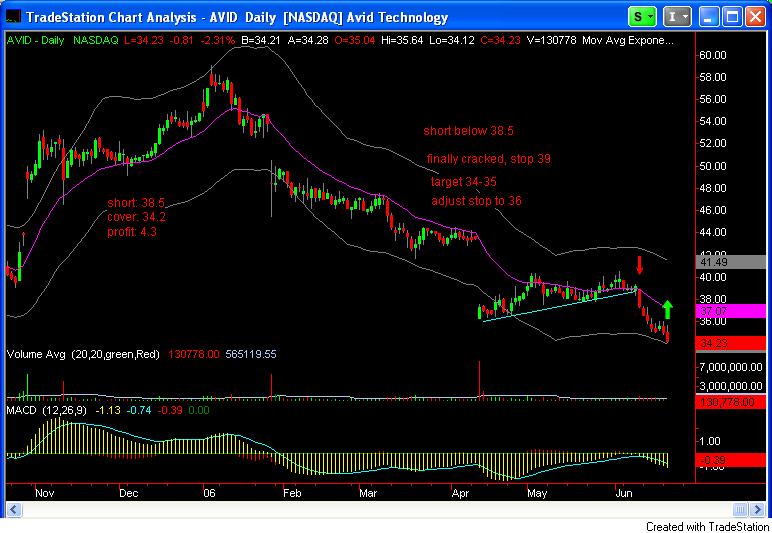Image resolution: width=772 pixels, height=533 pixels.
Task: Select 'finally cracked, stop 39' text
Action: pyautogui.click(x=488, y=159)
